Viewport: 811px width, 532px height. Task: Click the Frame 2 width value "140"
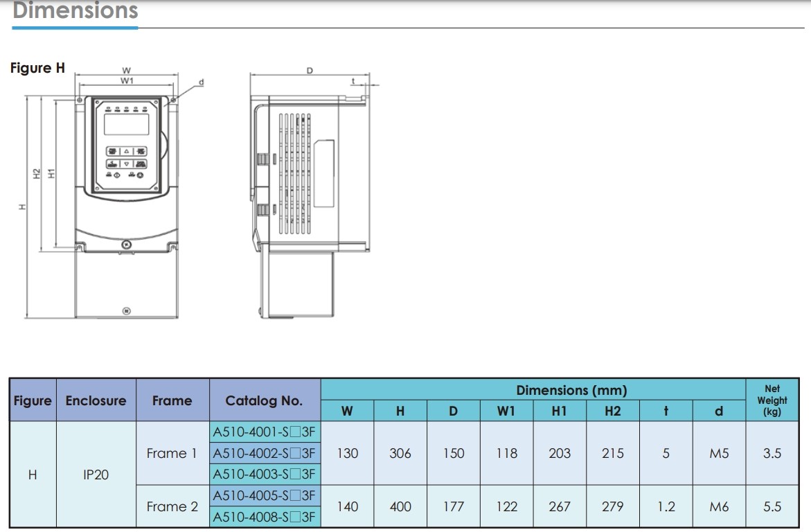click(x=347, y=506)
